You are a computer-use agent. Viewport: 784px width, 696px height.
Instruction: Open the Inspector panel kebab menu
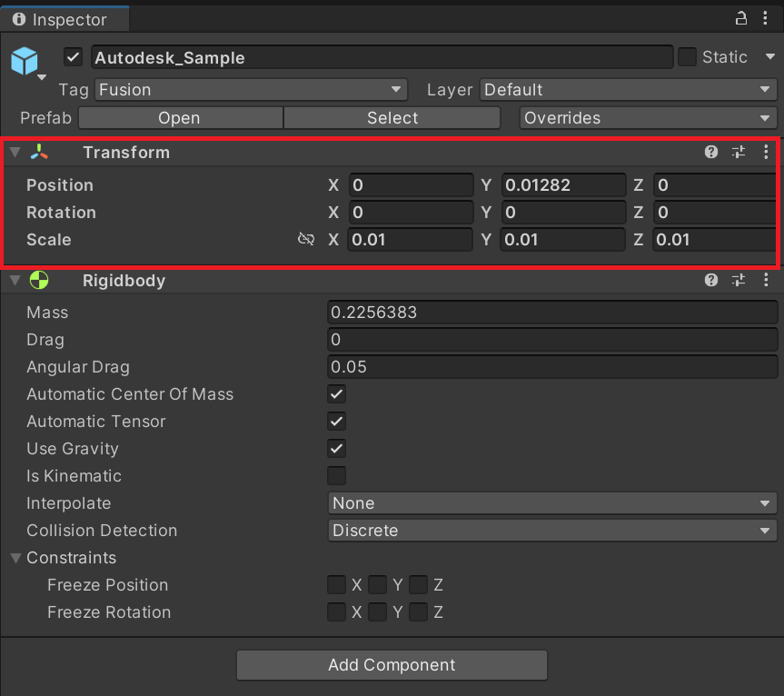pos(765,18)
